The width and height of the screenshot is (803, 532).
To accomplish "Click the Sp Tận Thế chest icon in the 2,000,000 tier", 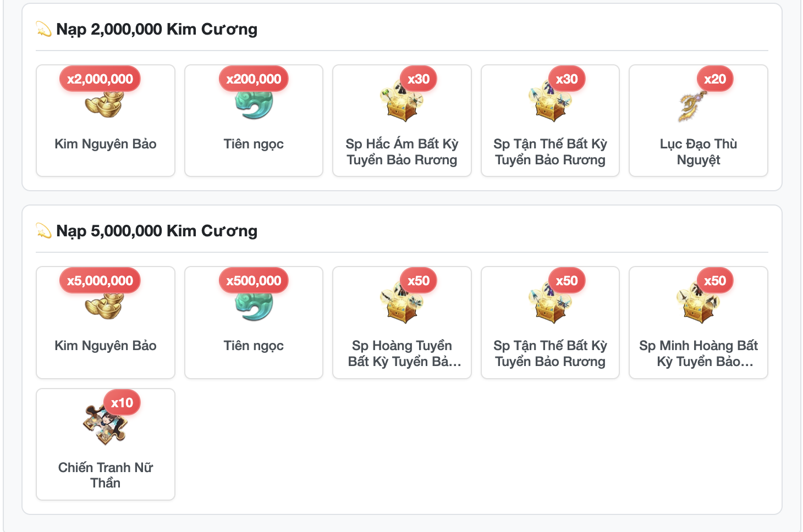I will click(x=550, y=101).
